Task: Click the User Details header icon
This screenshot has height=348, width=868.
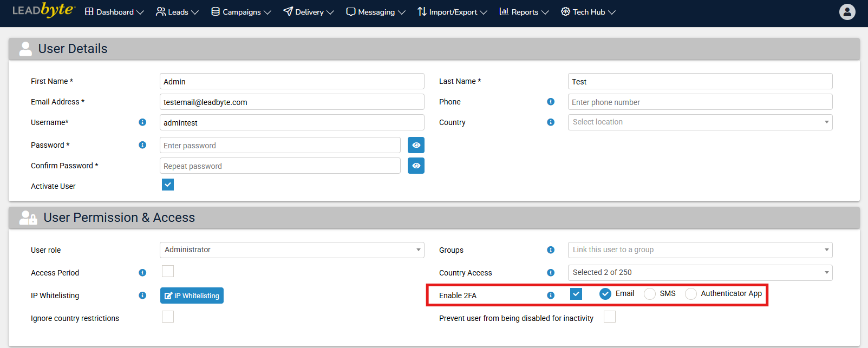Action: [25, 49]
